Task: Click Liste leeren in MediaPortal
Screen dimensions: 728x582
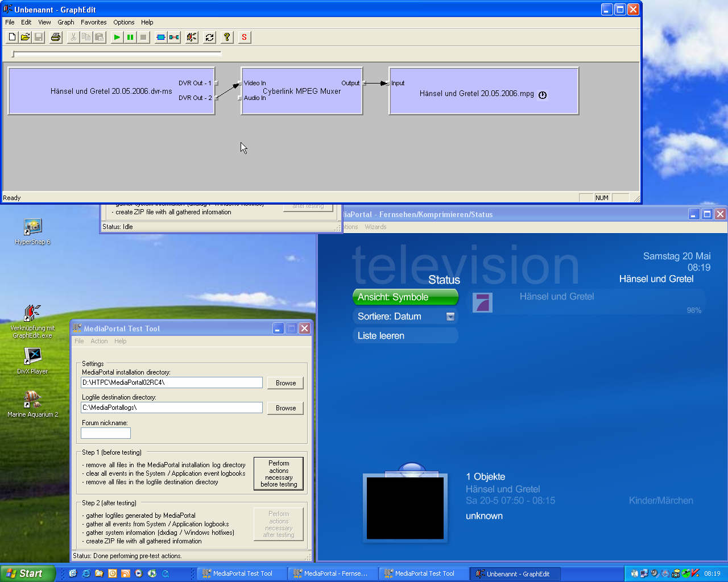Action: pos(405,336)
